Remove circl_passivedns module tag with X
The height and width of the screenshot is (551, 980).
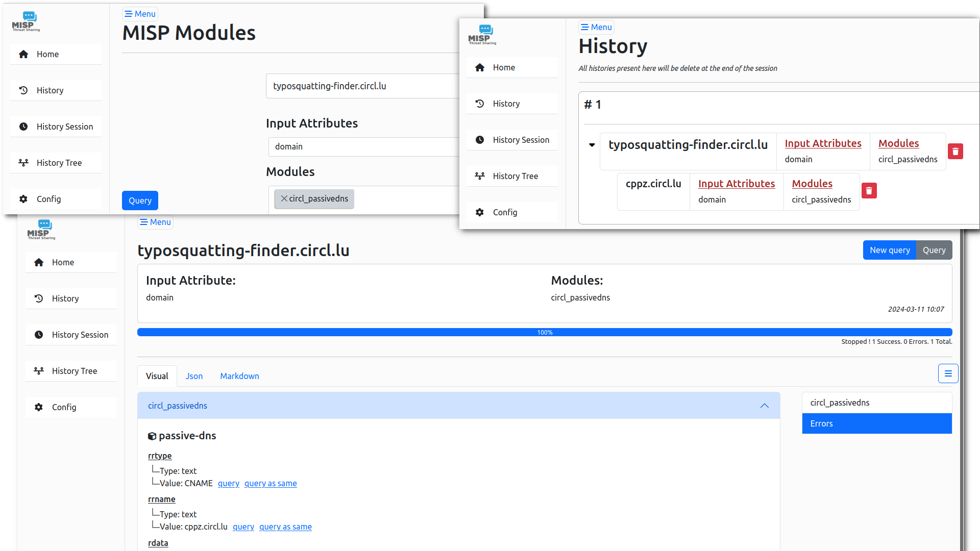point(284,199)
